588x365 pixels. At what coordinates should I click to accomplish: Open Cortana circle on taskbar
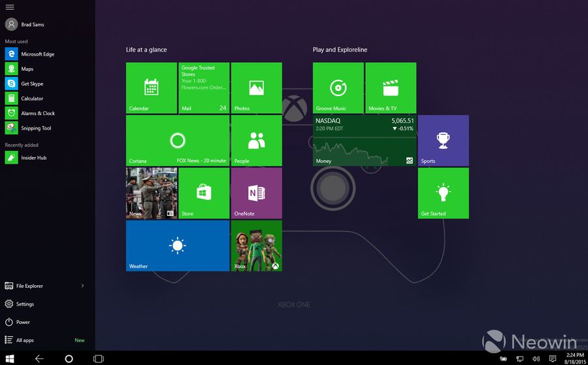click(x=69, y=358)
